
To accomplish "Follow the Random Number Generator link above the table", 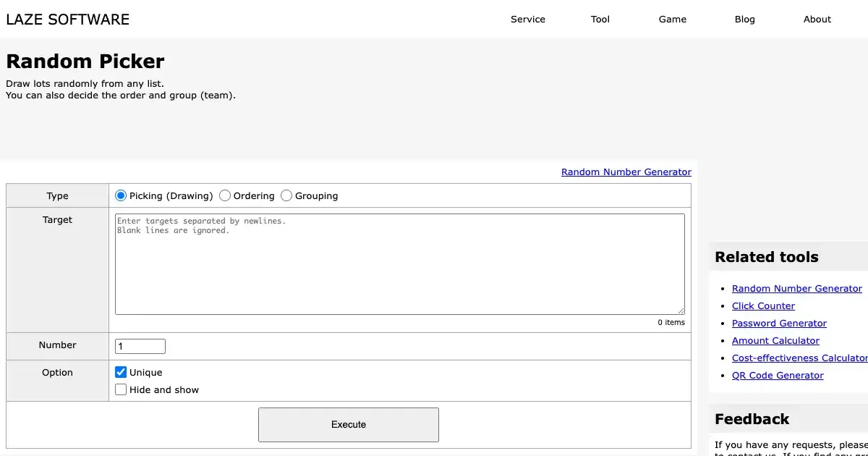I will click(x=626, y=172).
